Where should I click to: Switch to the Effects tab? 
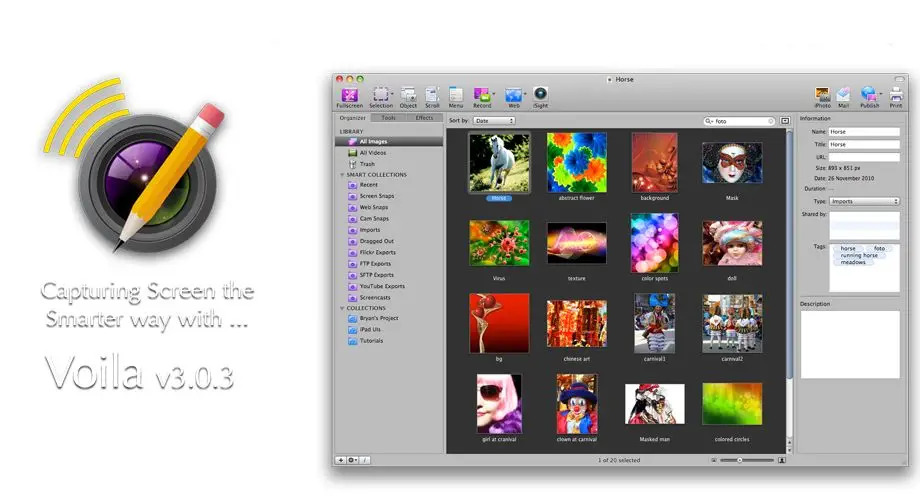click(424, 118)
